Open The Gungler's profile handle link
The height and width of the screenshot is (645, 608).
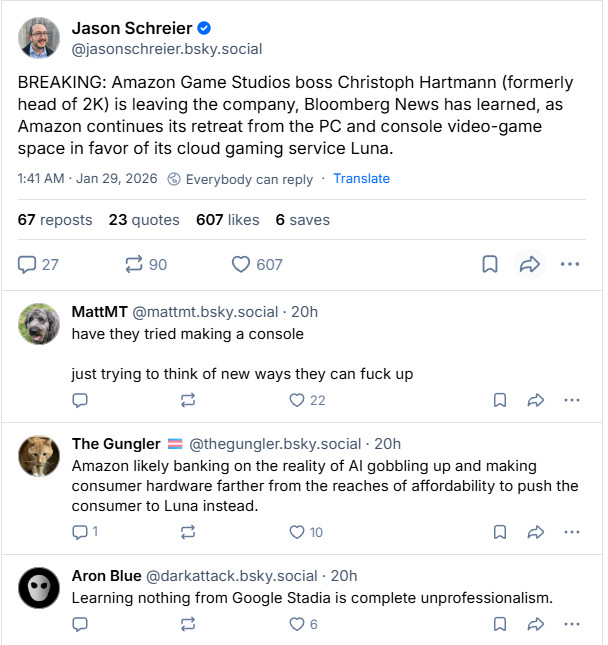[275, 444]
